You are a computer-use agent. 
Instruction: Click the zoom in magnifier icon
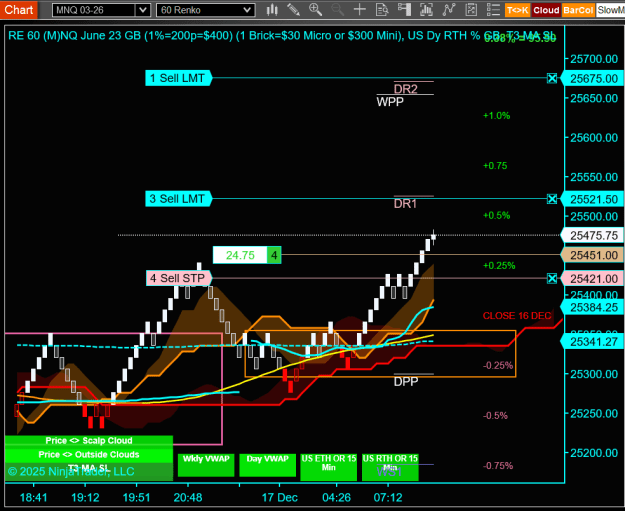click(x=315, y=10)
